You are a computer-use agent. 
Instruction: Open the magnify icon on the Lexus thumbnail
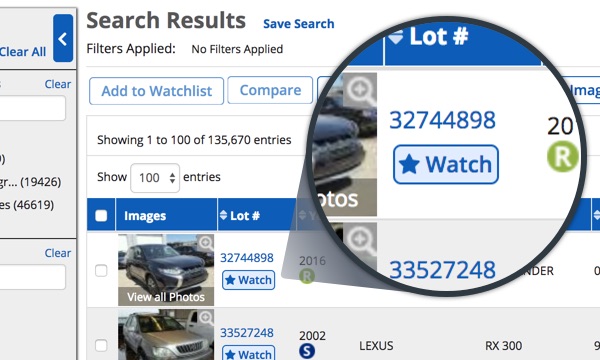coord(206,317)
